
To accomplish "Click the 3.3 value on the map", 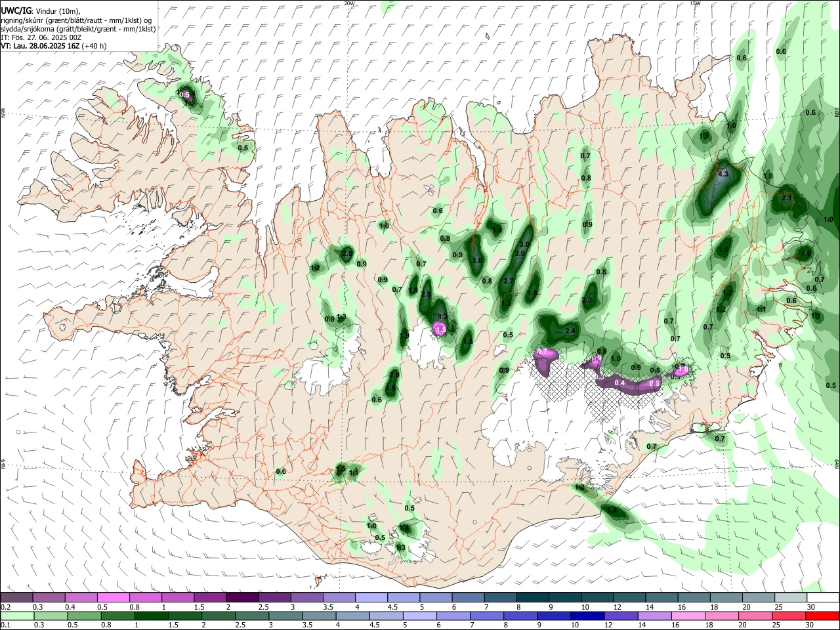I will coord(442,316).
